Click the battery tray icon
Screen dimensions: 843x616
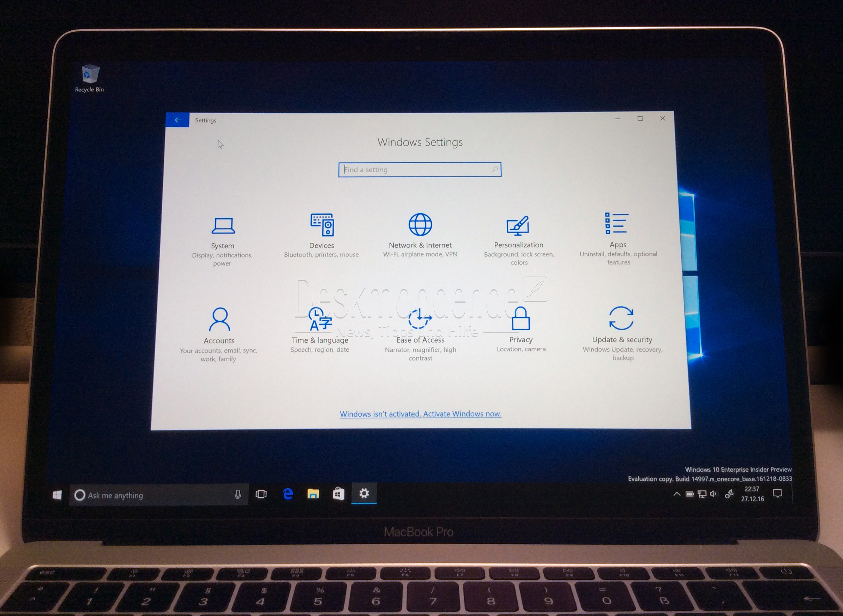[690, 494]
